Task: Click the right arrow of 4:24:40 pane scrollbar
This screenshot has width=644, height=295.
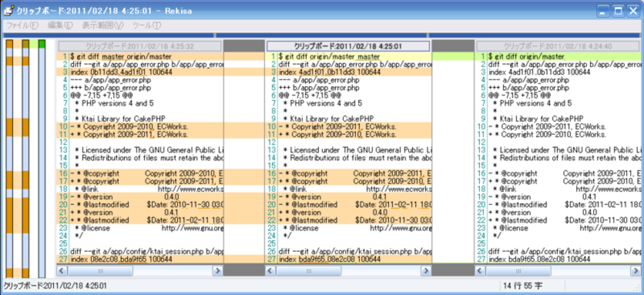Action: coord(636,271)
